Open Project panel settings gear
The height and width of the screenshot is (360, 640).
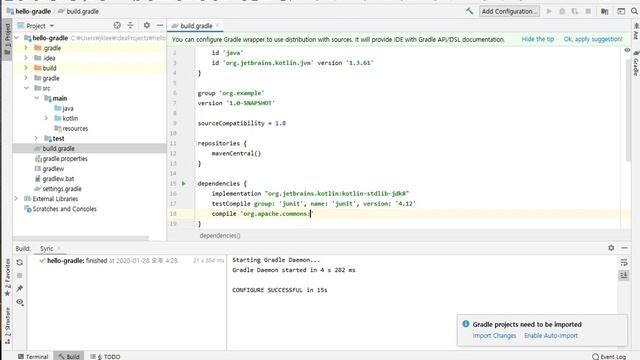click(x=147, y=25)
